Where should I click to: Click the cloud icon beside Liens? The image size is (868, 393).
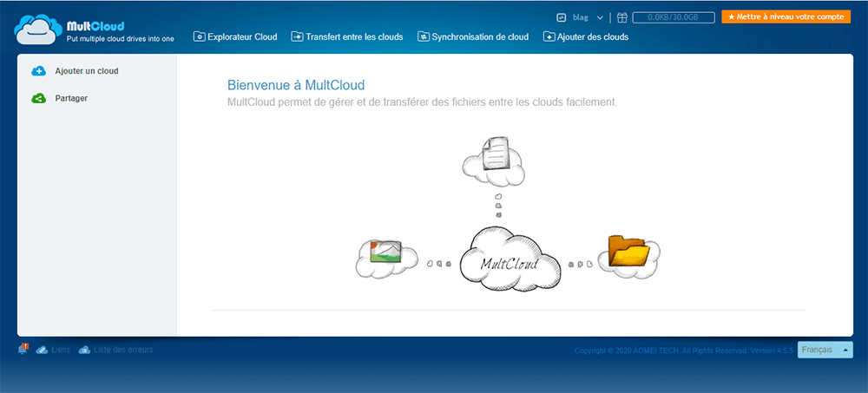42,350
